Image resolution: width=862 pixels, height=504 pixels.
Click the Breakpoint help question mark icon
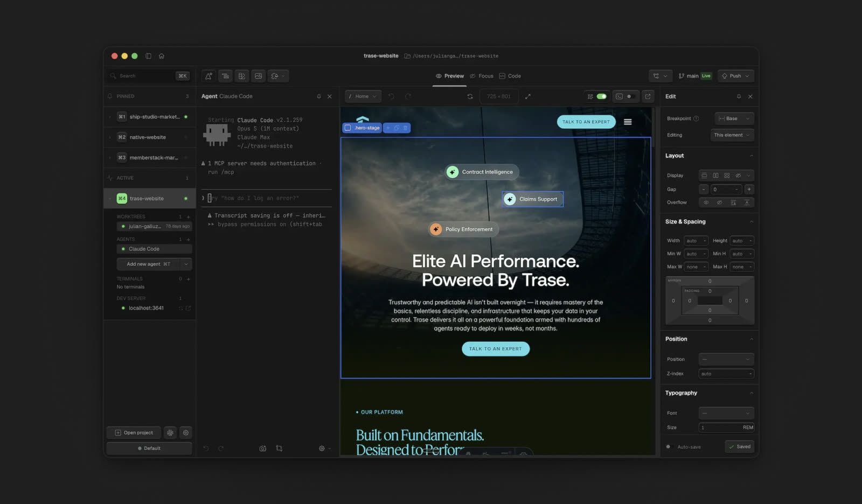pos(696,118)
